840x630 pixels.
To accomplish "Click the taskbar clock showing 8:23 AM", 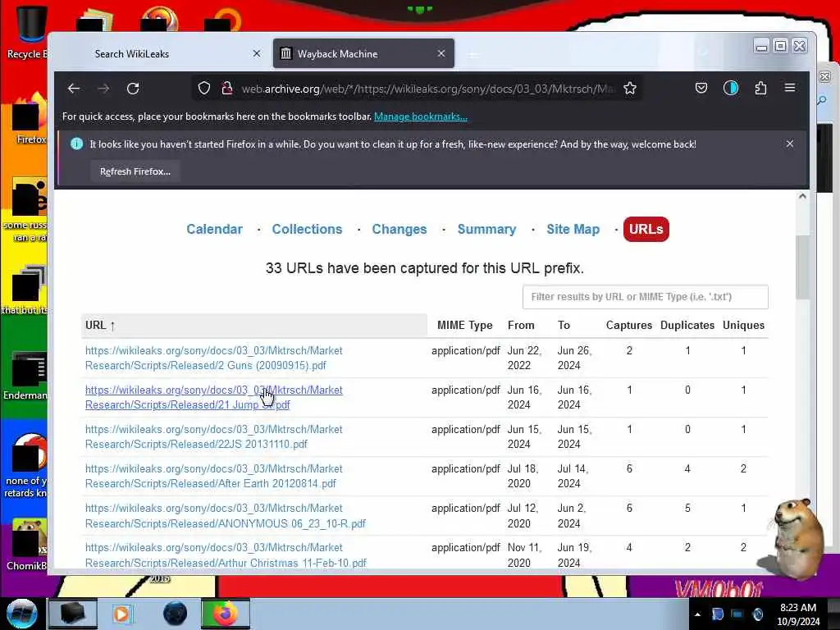I will click(797, 614).
